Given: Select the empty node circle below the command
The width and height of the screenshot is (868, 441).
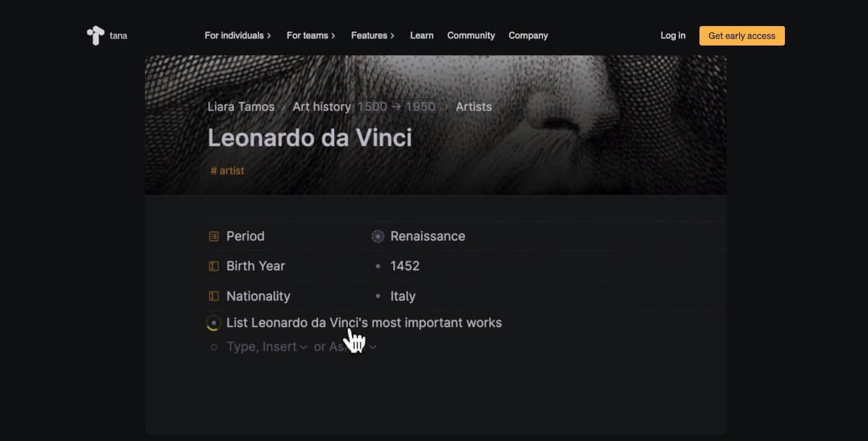Looking at the screenshot, I should (213, 347).
